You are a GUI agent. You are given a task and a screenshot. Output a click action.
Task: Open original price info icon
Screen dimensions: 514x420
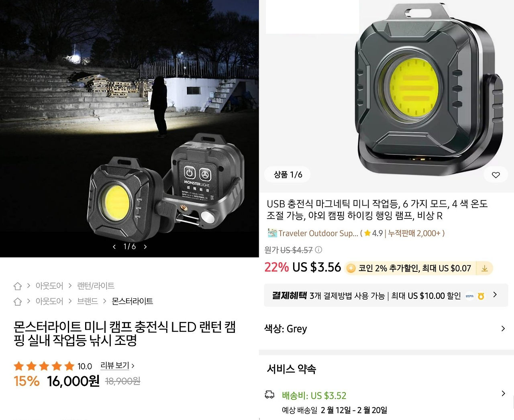[x=318, y=250]
